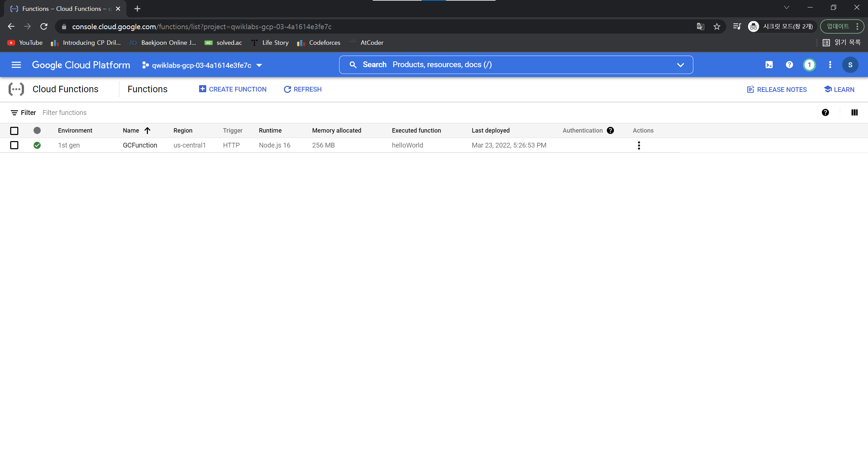Open actions menu for GCFunction row

[x=639, y=145]
